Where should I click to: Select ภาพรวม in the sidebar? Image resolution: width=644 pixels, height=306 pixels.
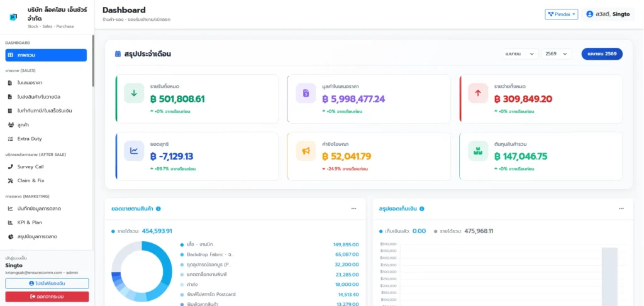click(x=46, y=55)
